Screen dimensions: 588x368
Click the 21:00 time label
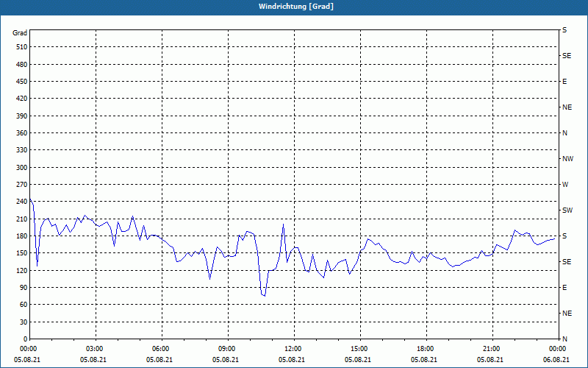coord(491,349)
